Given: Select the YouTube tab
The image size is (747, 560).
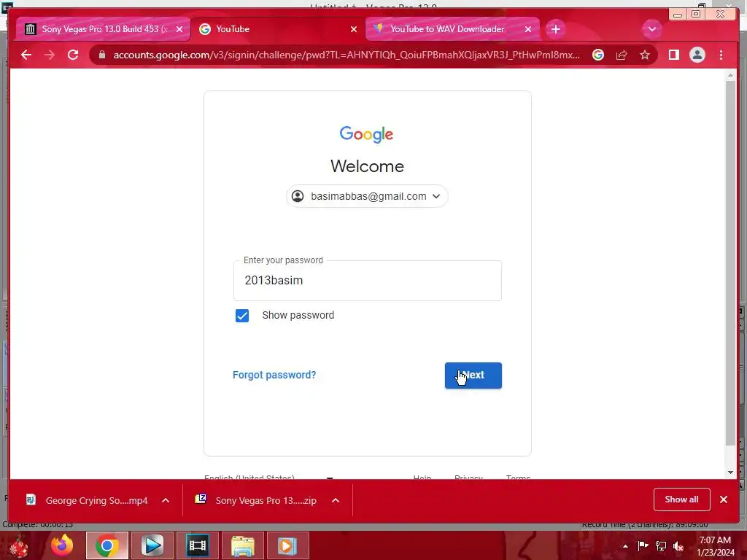Looking at the screenshot, I should click(x=278, y=29).
